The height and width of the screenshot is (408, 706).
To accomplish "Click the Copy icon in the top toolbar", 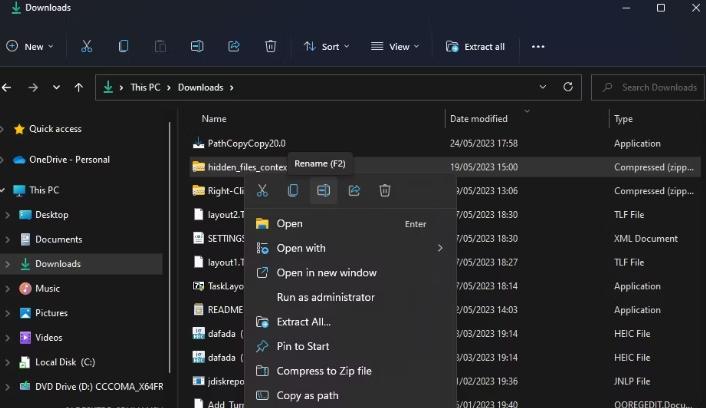I will click(x=123, y=46).
